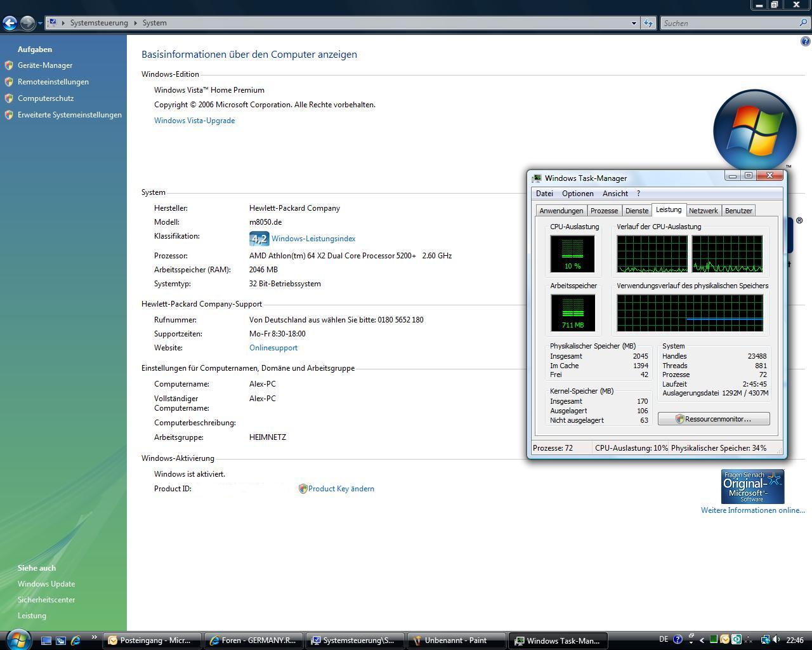Image resolution: width=812 pixels, height=650 pixels.
Task: Switch to the Anwendungen tab
Action: click(x=561, y=211)
